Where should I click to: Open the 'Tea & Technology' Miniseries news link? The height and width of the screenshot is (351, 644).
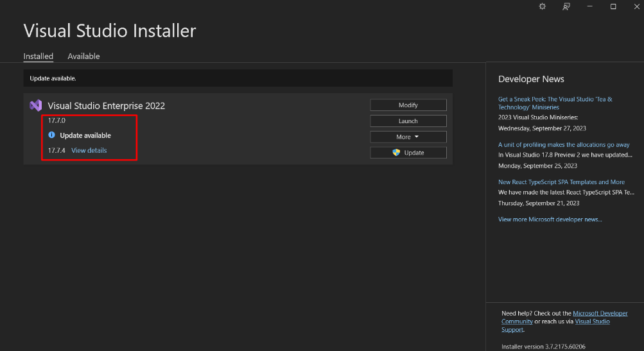pos(555,103)
